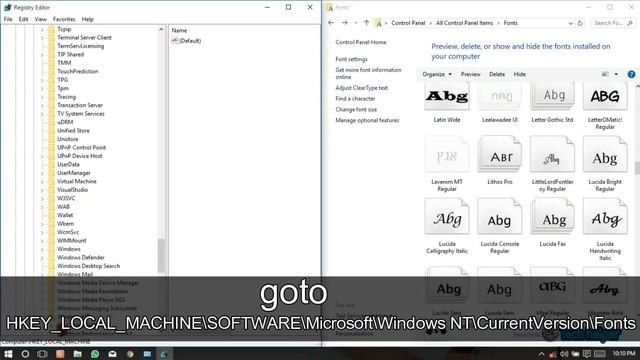Open Get more font information online
This screenshot has height=360, width=640.
pos(368,73)
